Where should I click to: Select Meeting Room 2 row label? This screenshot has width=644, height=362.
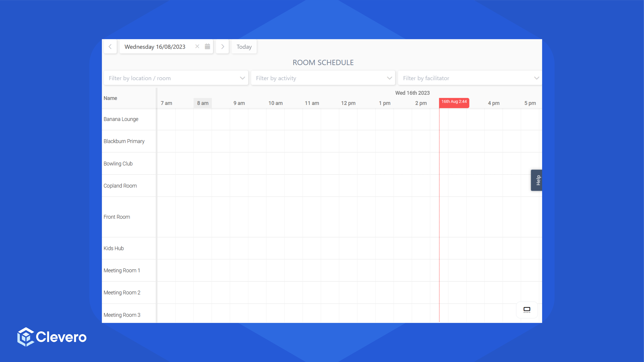click(x=122, y=293)
